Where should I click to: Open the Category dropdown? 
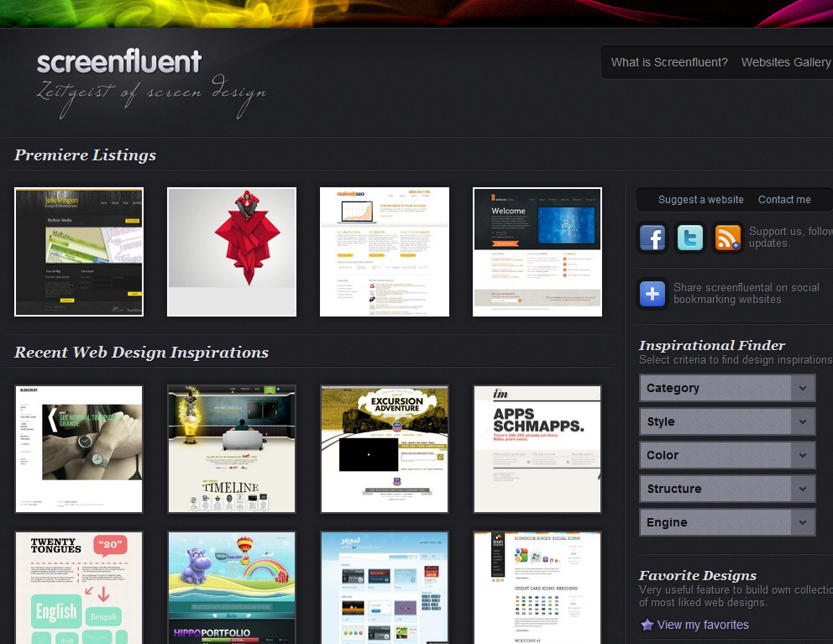726,389
